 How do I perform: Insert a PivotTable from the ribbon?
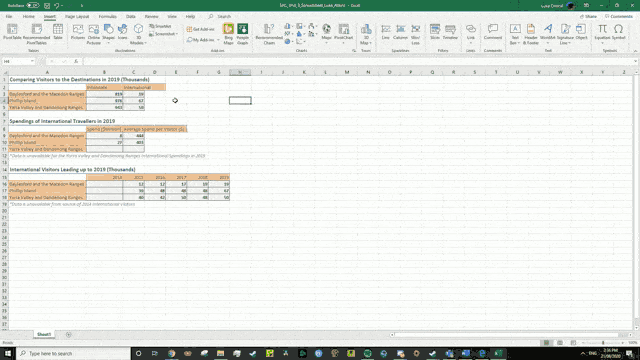(12, 33)
